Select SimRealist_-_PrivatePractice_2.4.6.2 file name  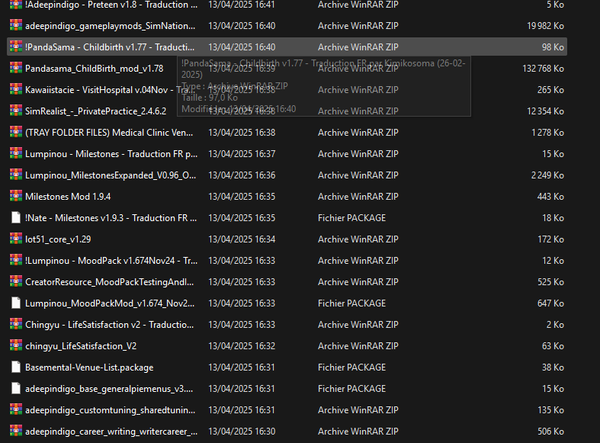(96, 111)
